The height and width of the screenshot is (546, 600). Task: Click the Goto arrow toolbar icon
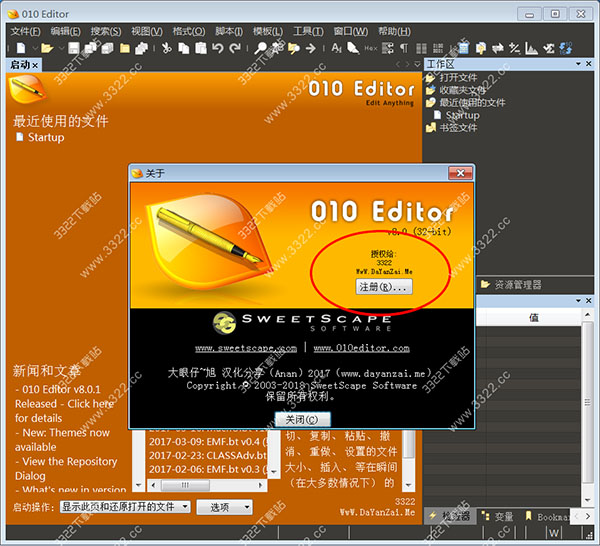pos(311,48)
